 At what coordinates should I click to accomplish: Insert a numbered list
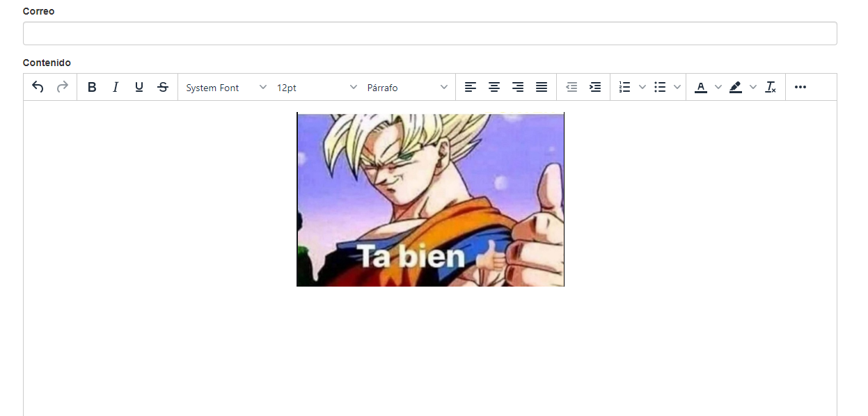(x=624, y=87)
